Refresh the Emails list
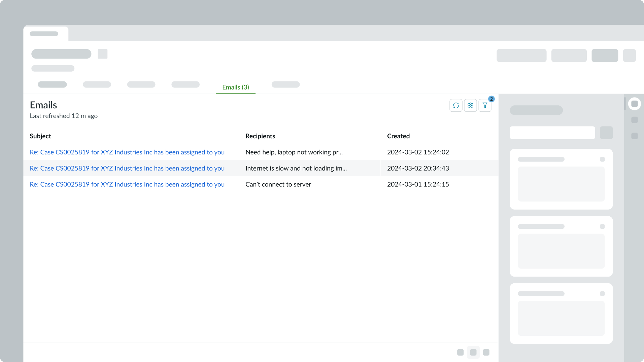The image size is (644, 362). [x=456, y=105]
